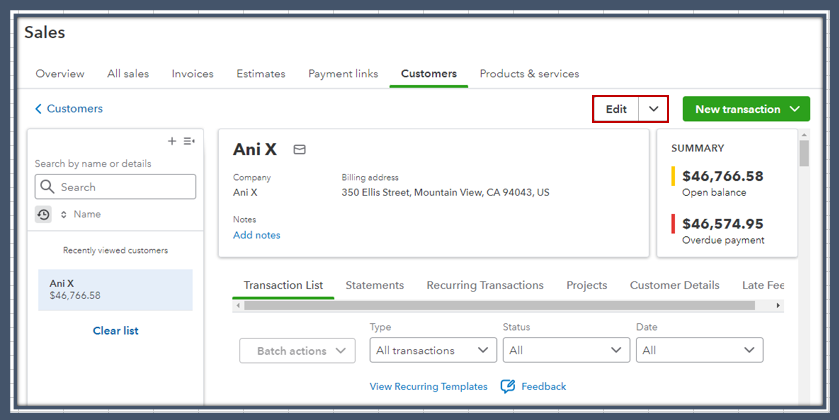The image size is (839, 420).
Task: Switch to the Invoices tab
Action: (x=192, y=74)
